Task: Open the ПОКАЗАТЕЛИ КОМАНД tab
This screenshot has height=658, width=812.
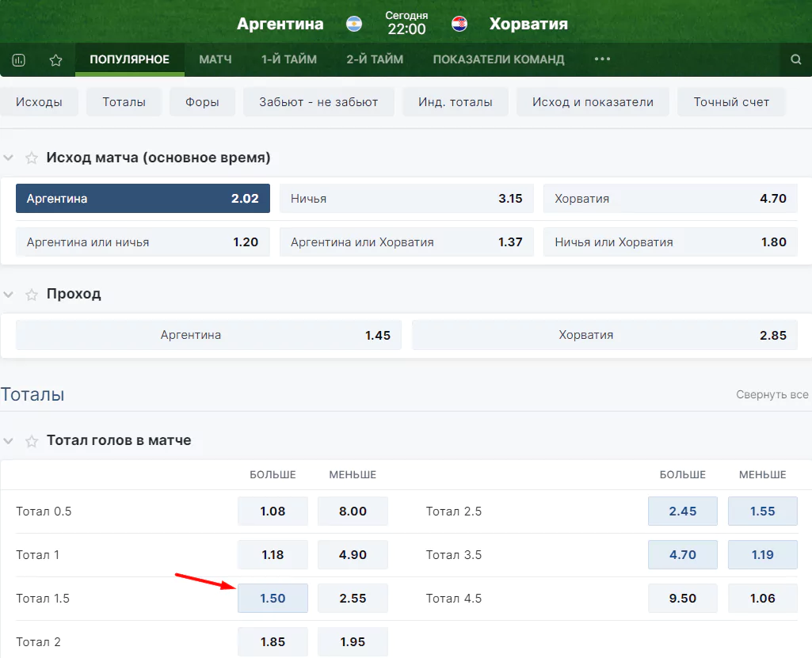Action: click(499, 59)
